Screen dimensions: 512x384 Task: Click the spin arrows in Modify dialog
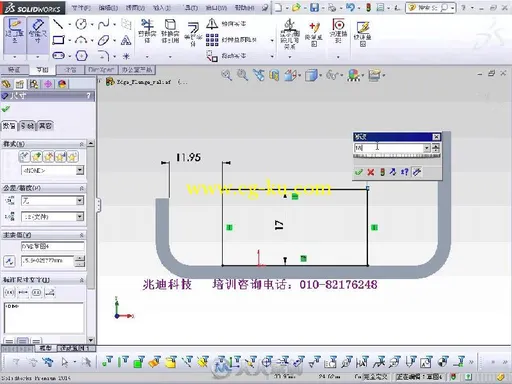click(436, 148)
